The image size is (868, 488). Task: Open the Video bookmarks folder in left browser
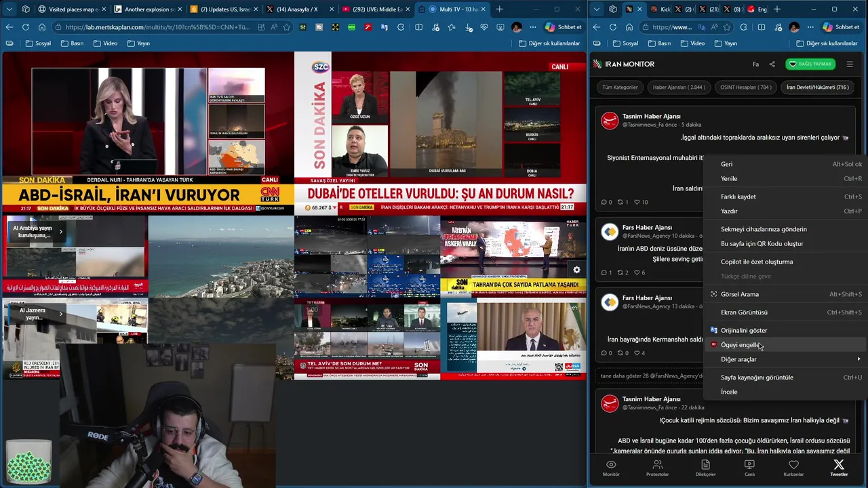point(104,43)
